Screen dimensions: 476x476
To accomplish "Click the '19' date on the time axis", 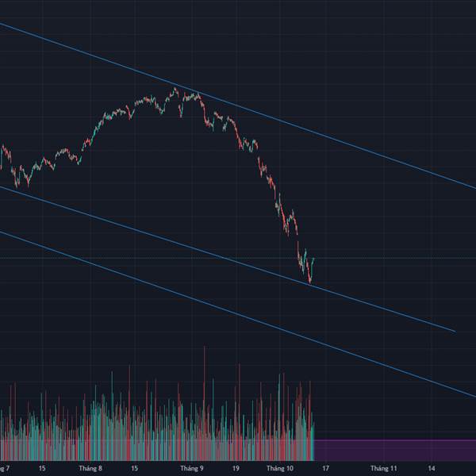I will click(x=236, y=468).
